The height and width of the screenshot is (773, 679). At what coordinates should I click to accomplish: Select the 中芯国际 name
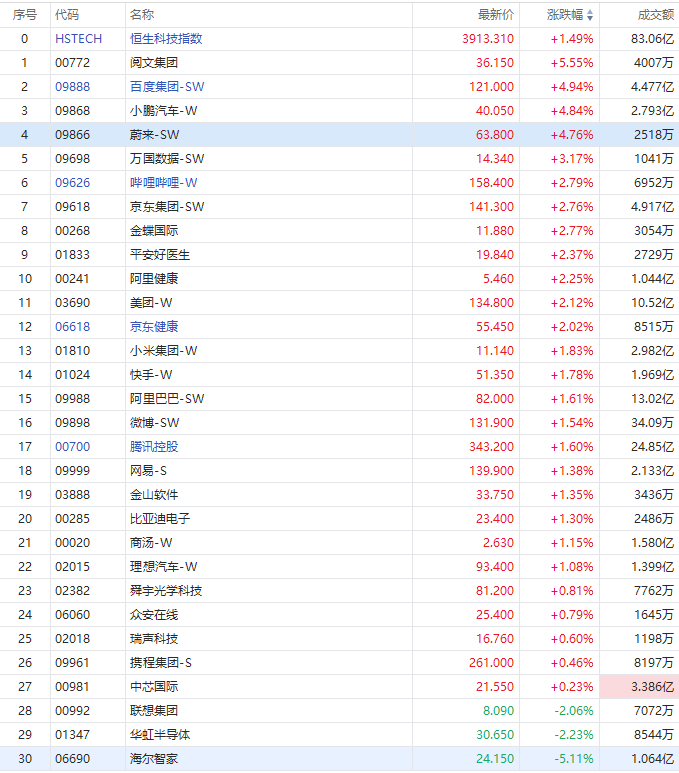pyautogui.click(x=154, y=687)
